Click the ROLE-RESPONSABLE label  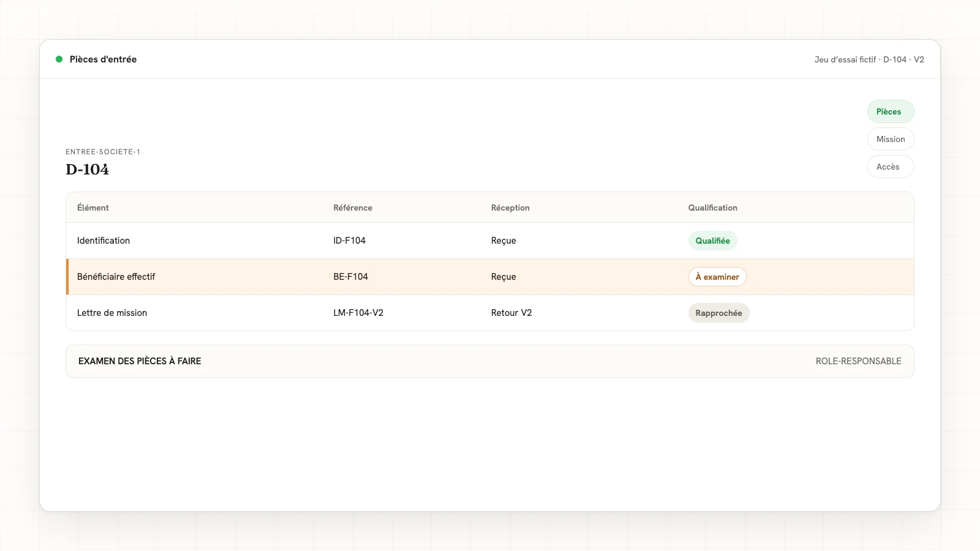coord(858,361)
